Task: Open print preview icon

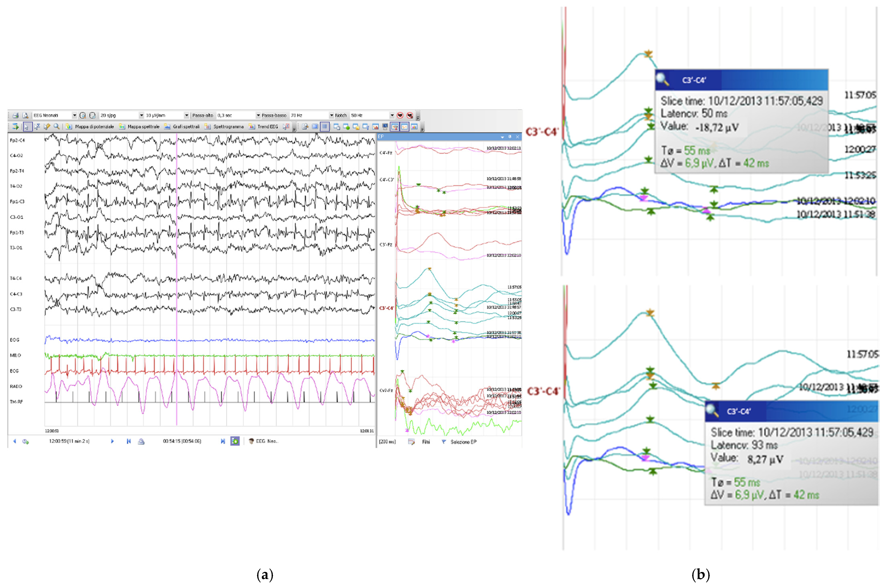Action: coord(25,115)
